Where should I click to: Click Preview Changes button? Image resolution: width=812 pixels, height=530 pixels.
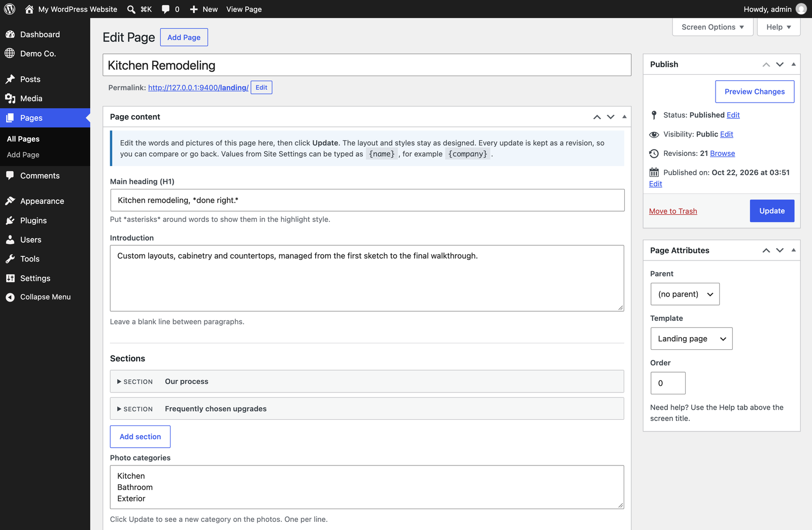(x=755, y=91)
